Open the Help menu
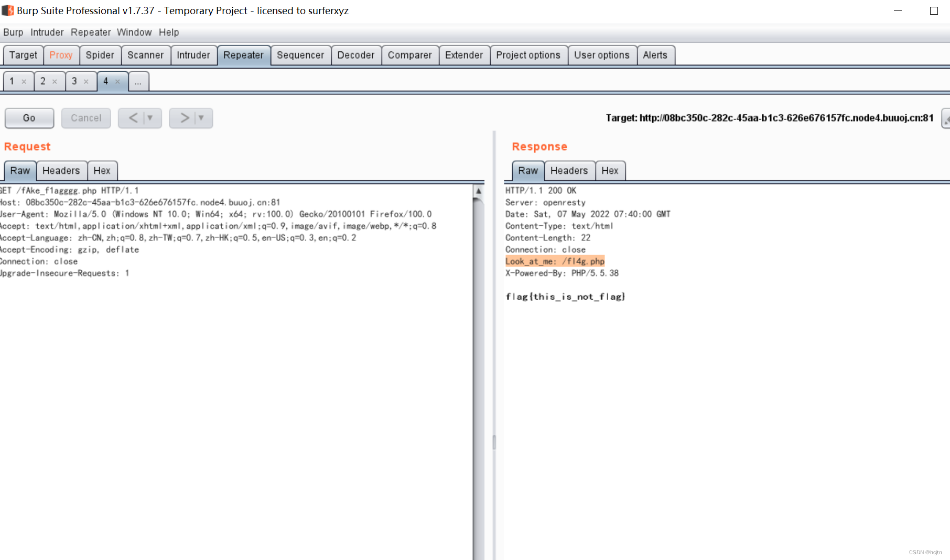This screenshot has width=950, height=560. [169, 32]
